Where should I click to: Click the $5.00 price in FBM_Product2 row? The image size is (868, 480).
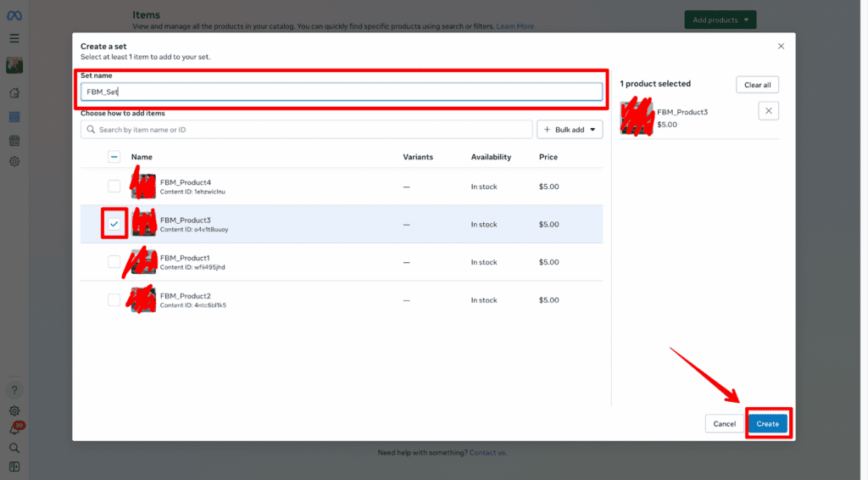tap(549, 300)
